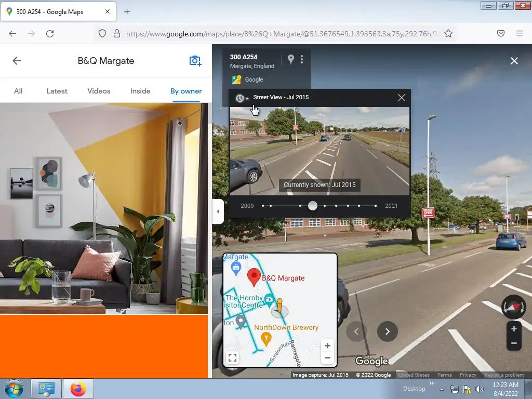Switch to the Videos tab
Screen dimensions: 532x399
pyautogui.click(x=99, y=91)
